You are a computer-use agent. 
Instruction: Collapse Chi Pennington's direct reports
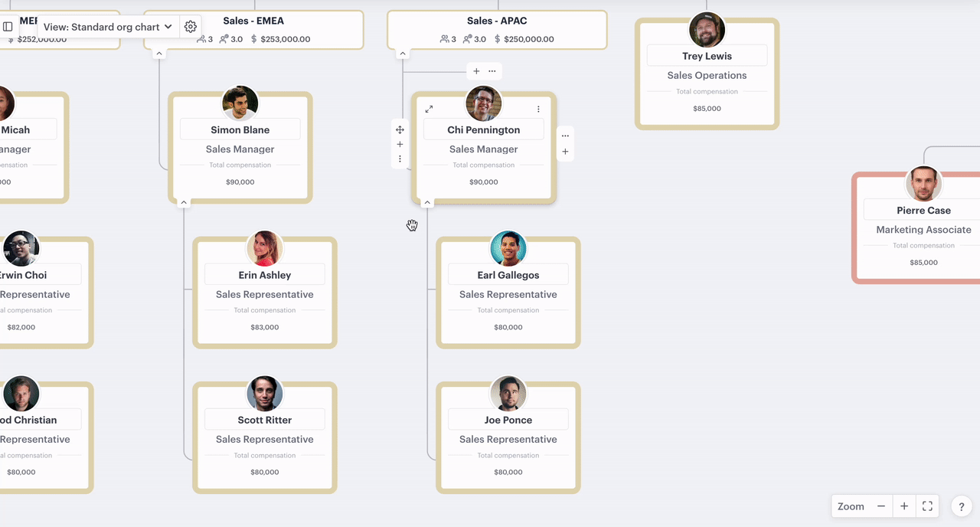coord(427,202)
